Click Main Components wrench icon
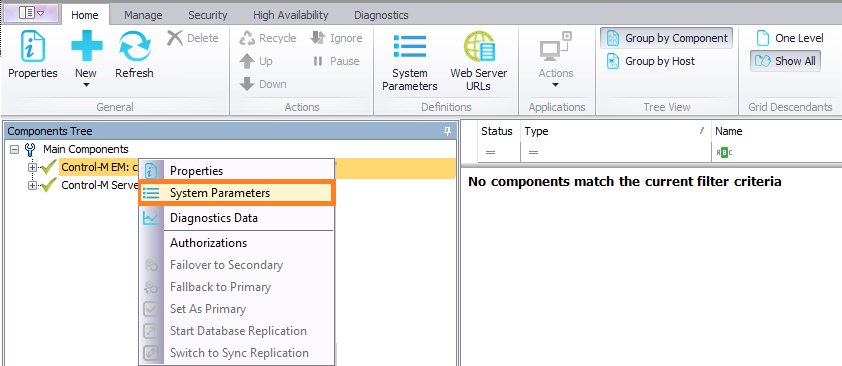This screenshot has height=366, width=842. tap(31, 149)
